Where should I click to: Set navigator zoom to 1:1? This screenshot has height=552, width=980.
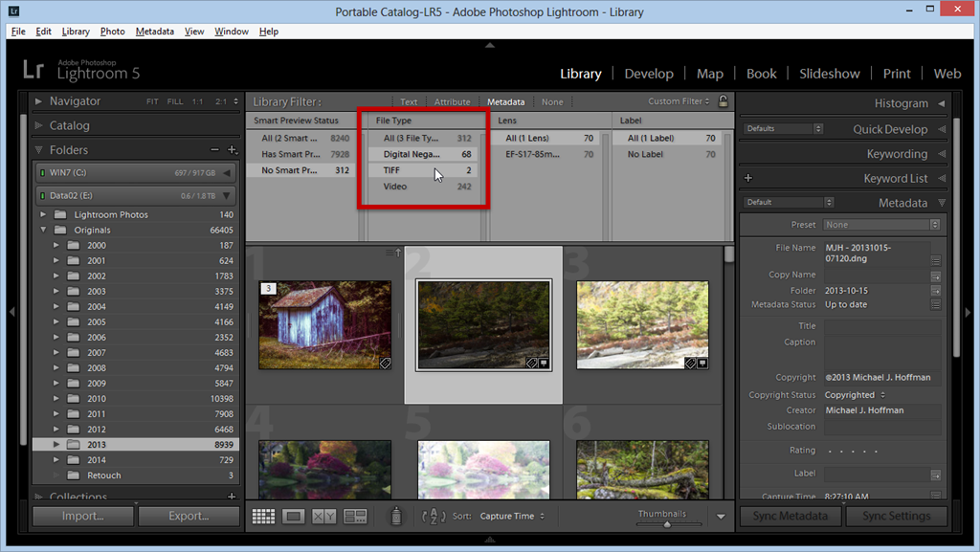197,101
